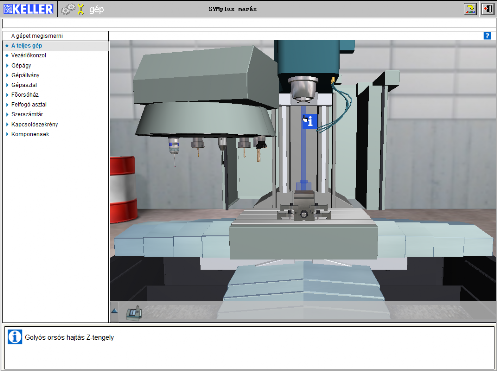Open the help question mark icon

[x=487, y=36]
